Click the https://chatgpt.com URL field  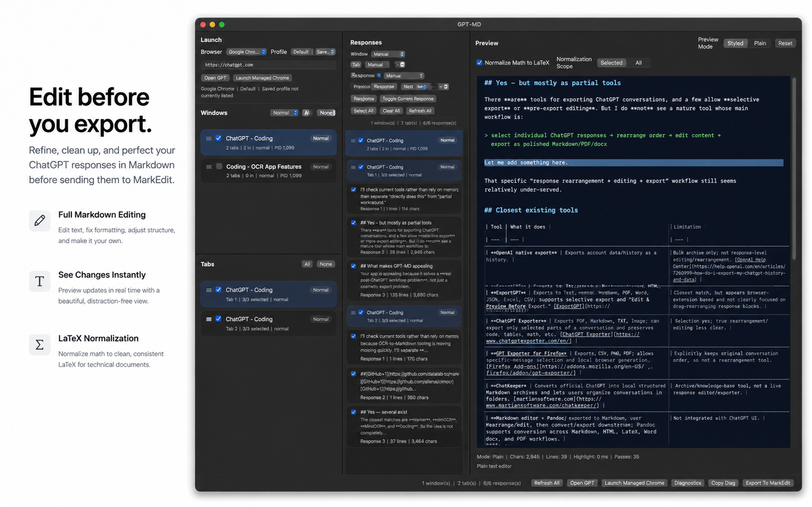point(268,65)
